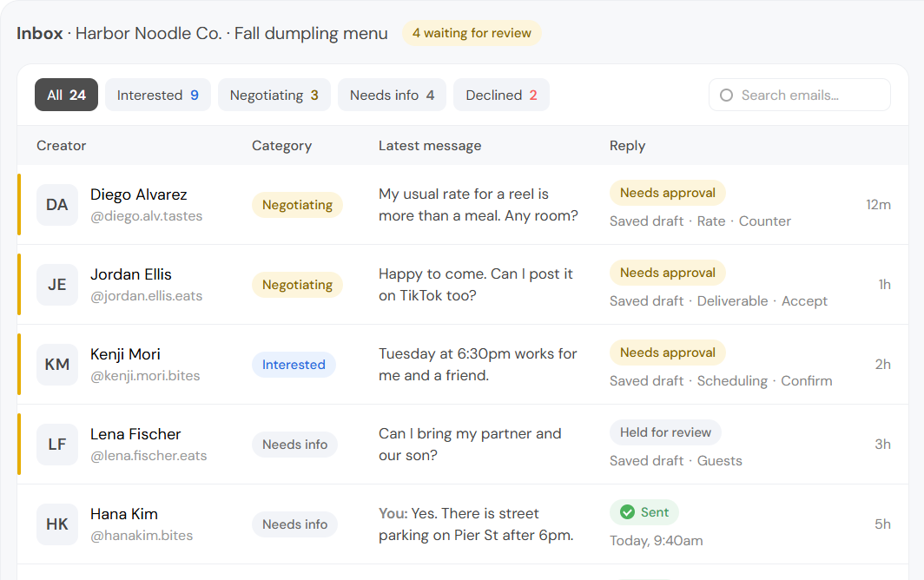Click the handle @jordan.ellis.eats

146,296
